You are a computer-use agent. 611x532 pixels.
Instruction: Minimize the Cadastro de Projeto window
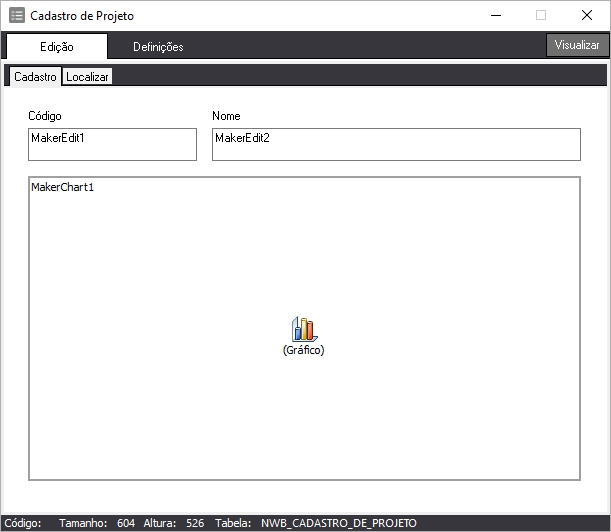pos(495,16)
